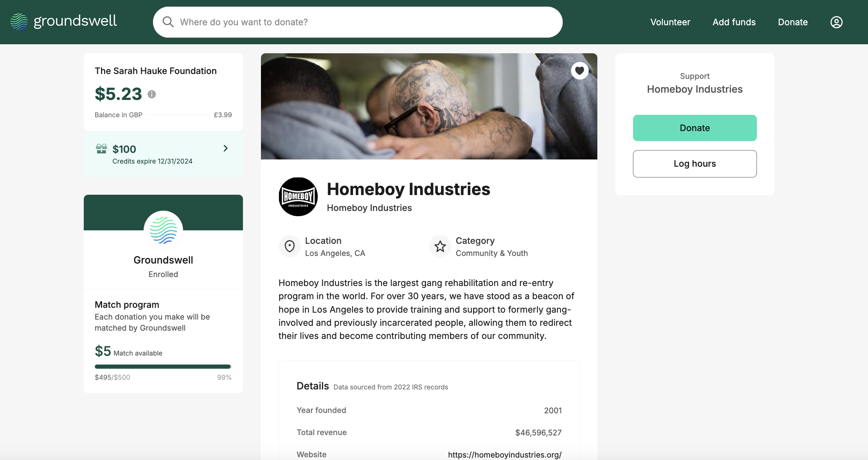This screenshot has width=868, height=460.
Task: Click the category star icon
Action: click(x=440, y=246)
